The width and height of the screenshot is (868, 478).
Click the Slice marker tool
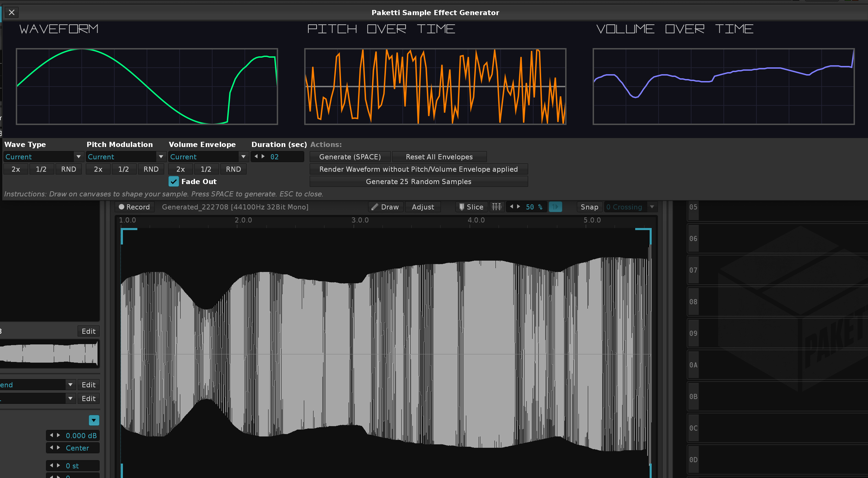coord(471,207)
